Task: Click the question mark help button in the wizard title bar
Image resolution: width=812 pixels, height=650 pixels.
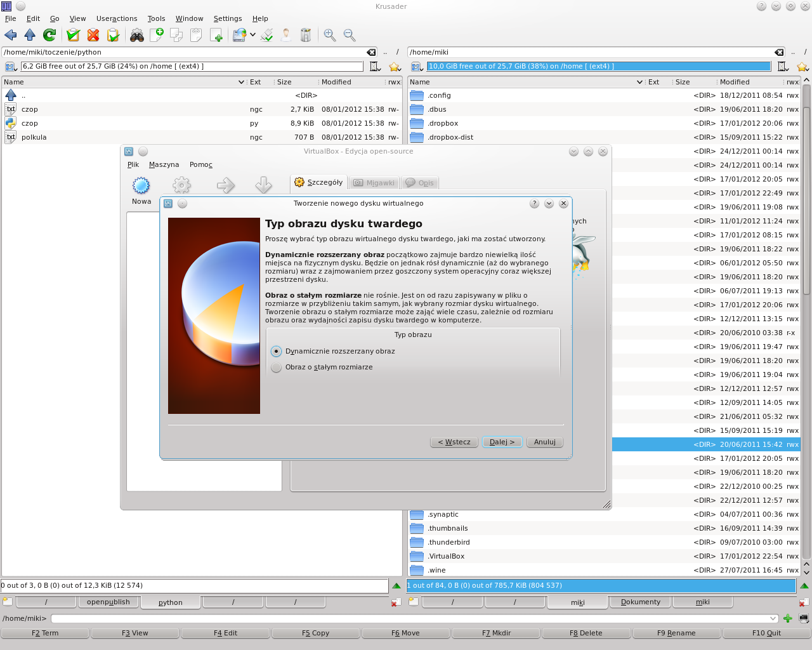Action: (x=534, y=204)
